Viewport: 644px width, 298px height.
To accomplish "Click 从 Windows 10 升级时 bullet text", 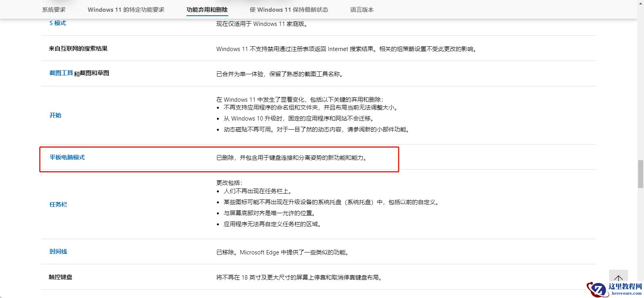I will point(299,119).
